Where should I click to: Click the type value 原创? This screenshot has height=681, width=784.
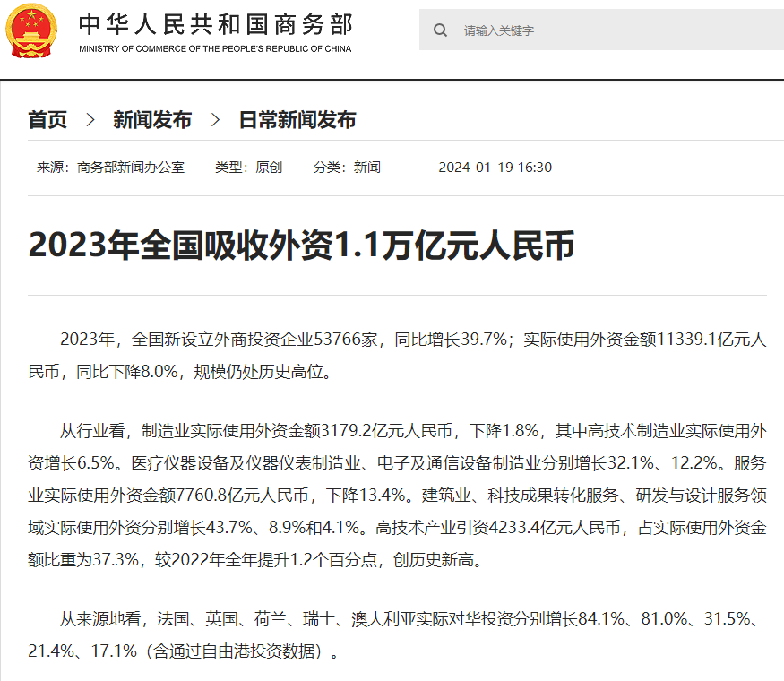point(269,168)
